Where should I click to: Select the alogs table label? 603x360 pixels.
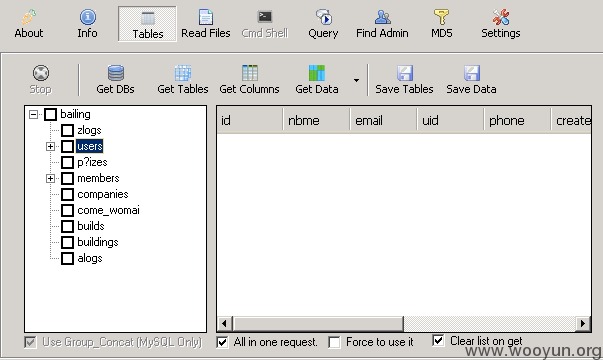[90, 258]
